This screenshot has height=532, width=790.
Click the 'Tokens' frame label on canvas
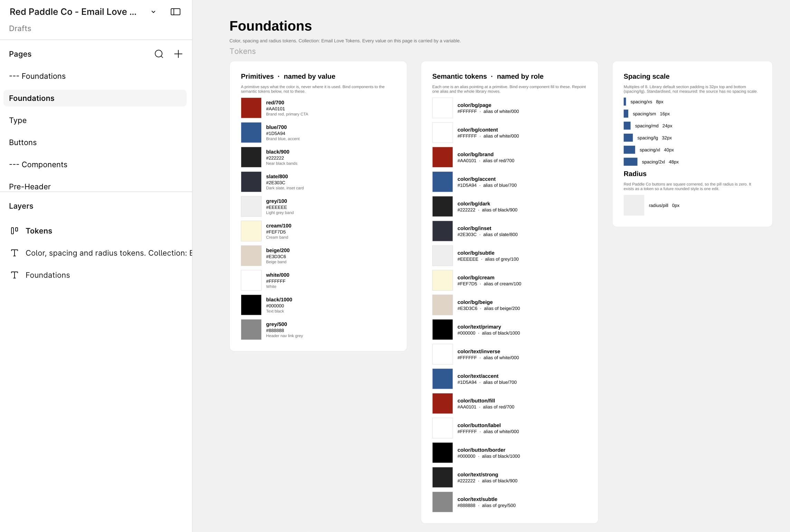point(243,51)
